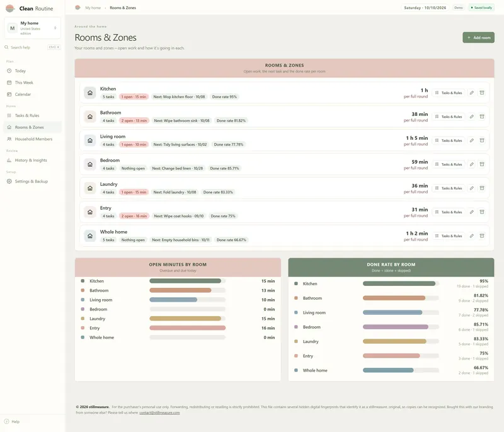The width and height of the screenshot is (504, 432).
Task: Archive the Bedroom row
Action: click(482, 164)
